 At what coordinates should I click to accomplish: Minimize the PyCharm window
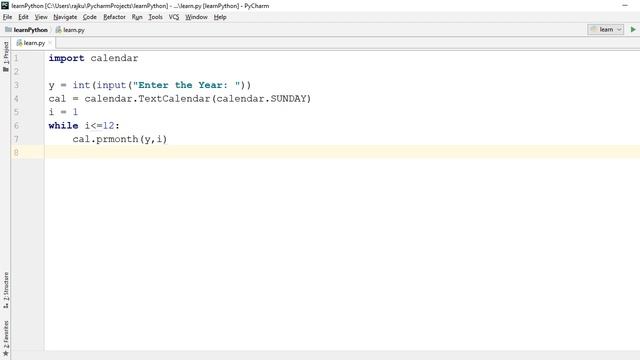tap(624, 5)
